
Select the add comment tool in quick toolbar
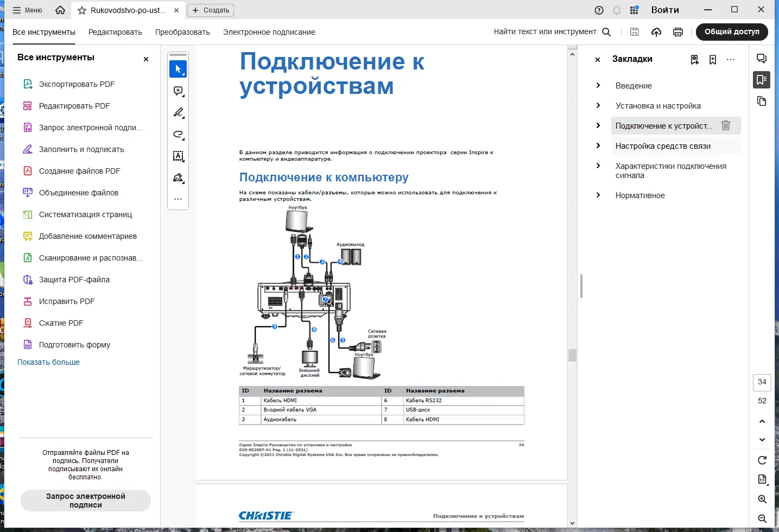click(178, 91)
